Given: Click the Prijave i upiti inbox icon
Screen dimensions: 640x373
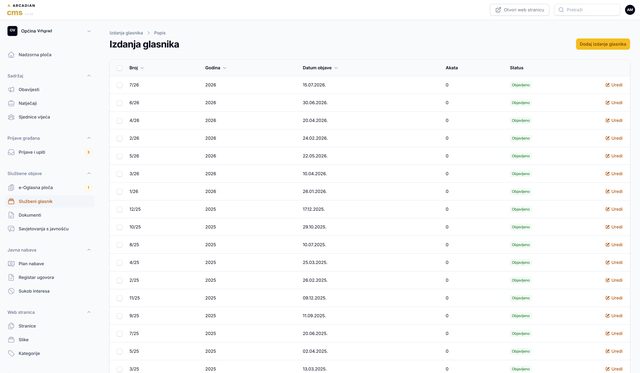Looking at the screenshot, I should point(11,152).
